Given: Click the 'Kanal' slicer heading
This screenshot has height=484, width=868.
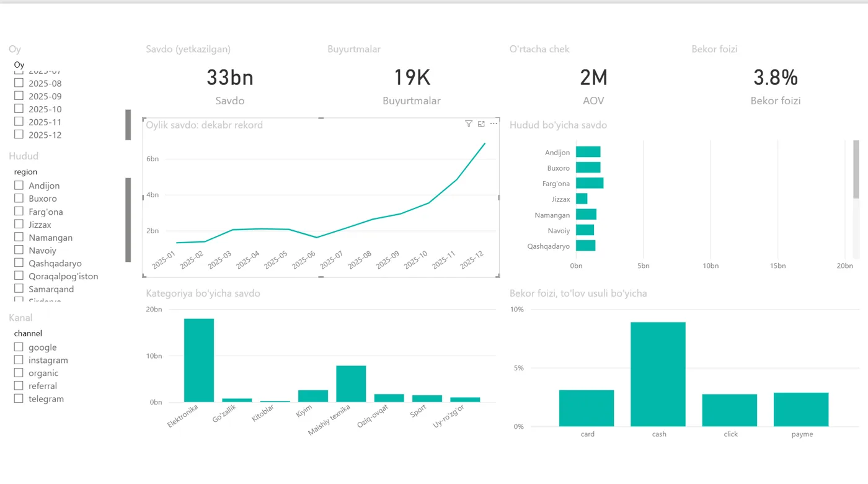Looking at the screenshot, I should (20, 318).
